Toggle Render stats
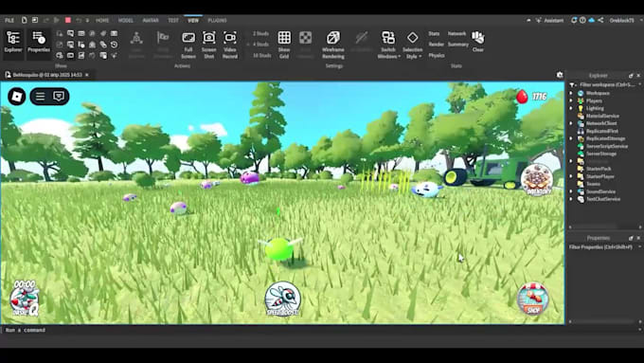 (x=437, y=45)
